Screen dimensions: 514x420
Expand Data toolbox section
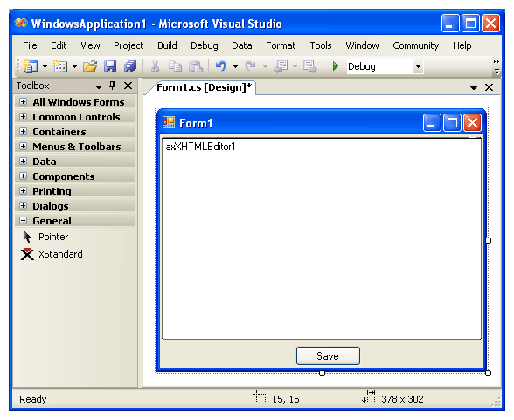click(x=75, y=162)
